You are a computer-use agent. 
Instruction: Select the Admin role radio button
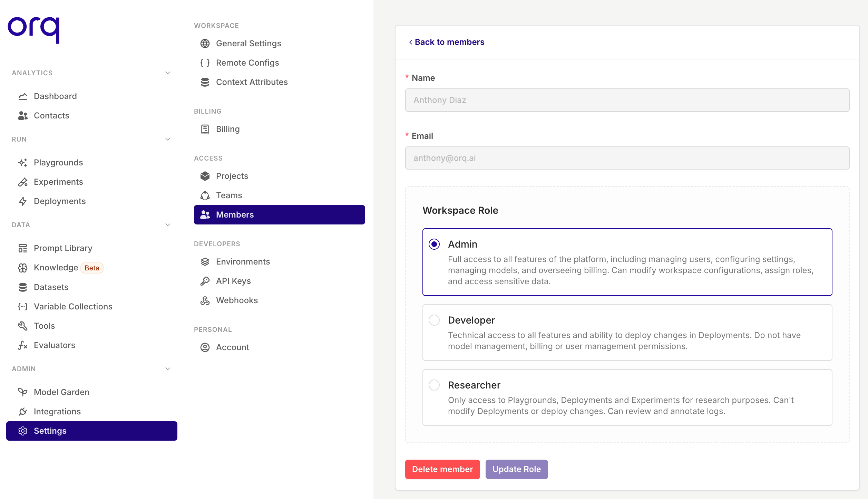434,243
